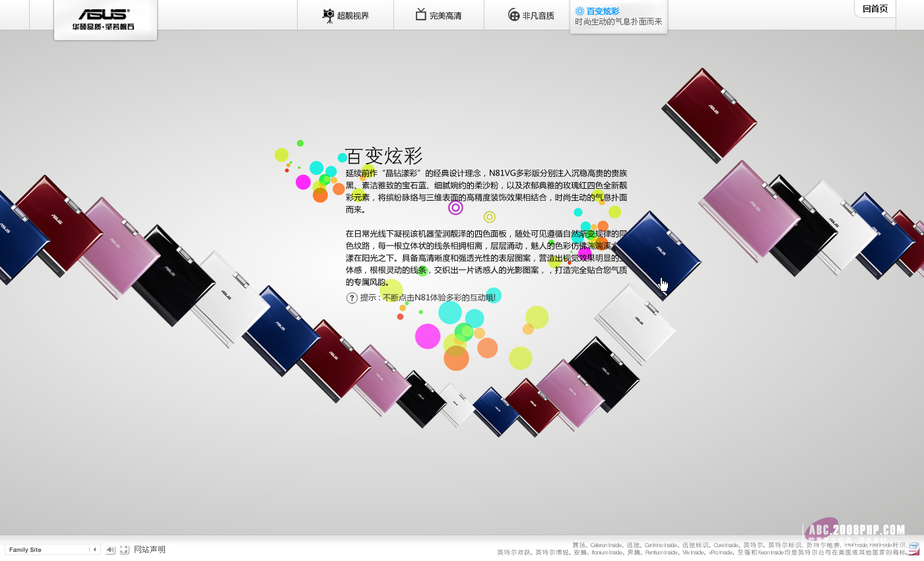Expand the Family Site dropdown
The height and width of the screenshot is (561, 924).
[49, 550]
